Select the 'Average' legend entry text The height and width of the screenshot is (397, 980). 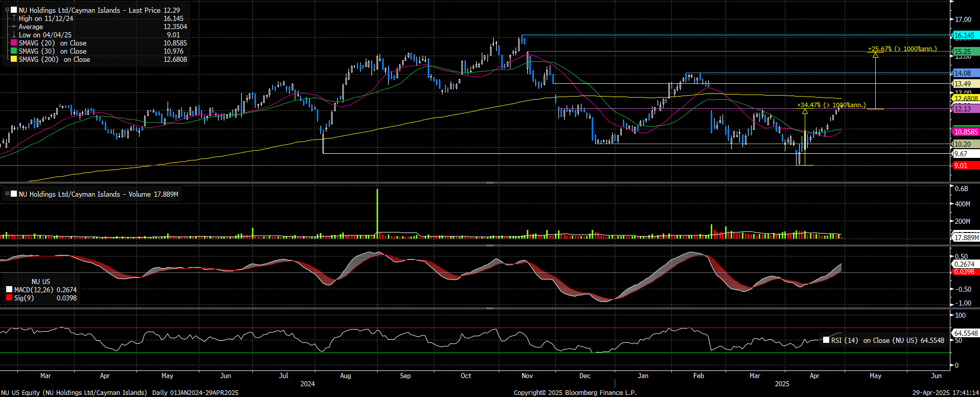(x=31, y=27)
